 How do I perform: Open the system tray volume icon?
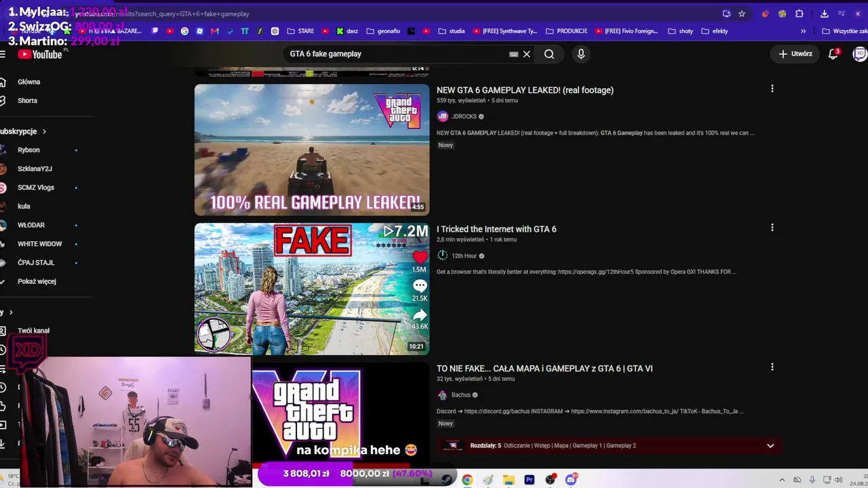(x=840, y=481)
